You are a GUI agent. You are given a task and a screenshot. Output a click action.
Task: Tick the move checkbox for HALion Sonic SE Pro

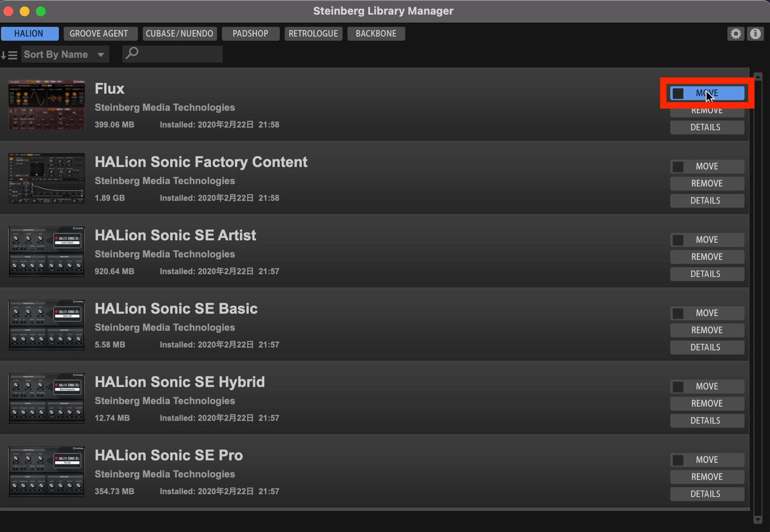click(678, 460)
